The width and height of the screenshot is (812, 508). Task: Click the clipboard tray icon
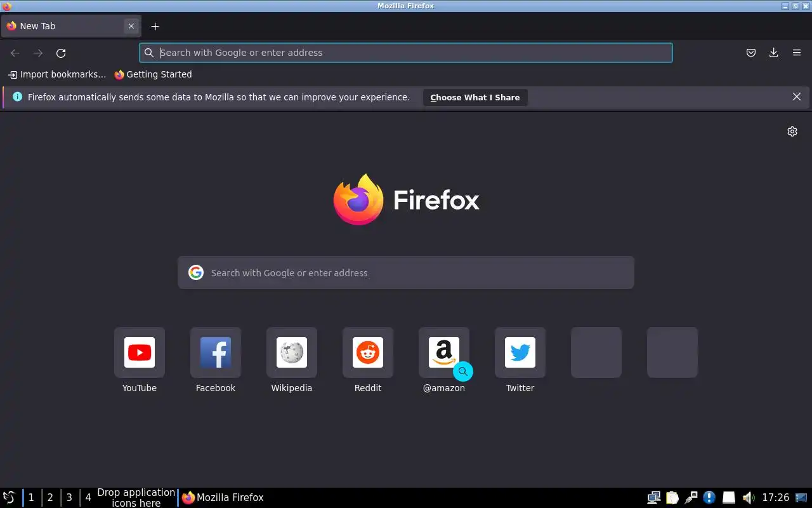[672, 498]
